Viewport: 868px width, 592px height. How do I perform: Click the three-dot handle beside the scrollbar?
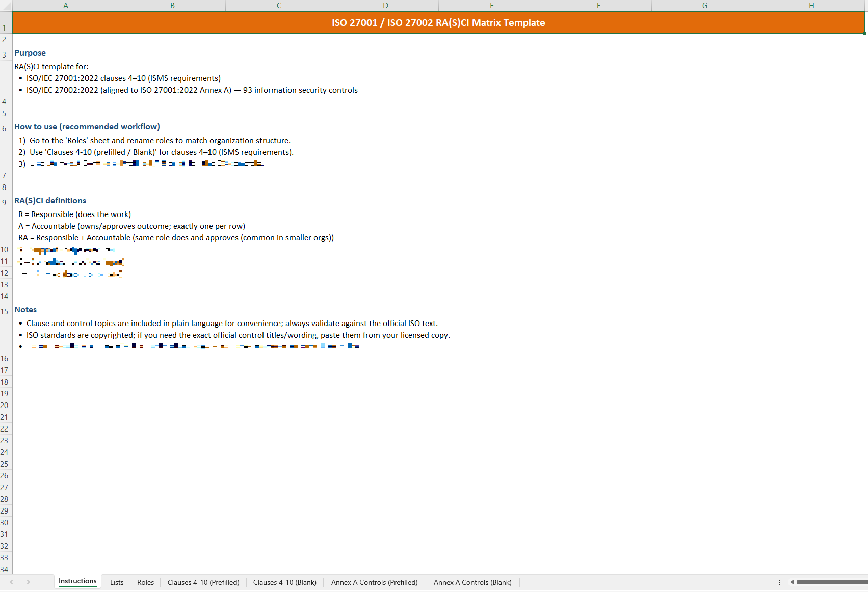(x=780, y=582)
